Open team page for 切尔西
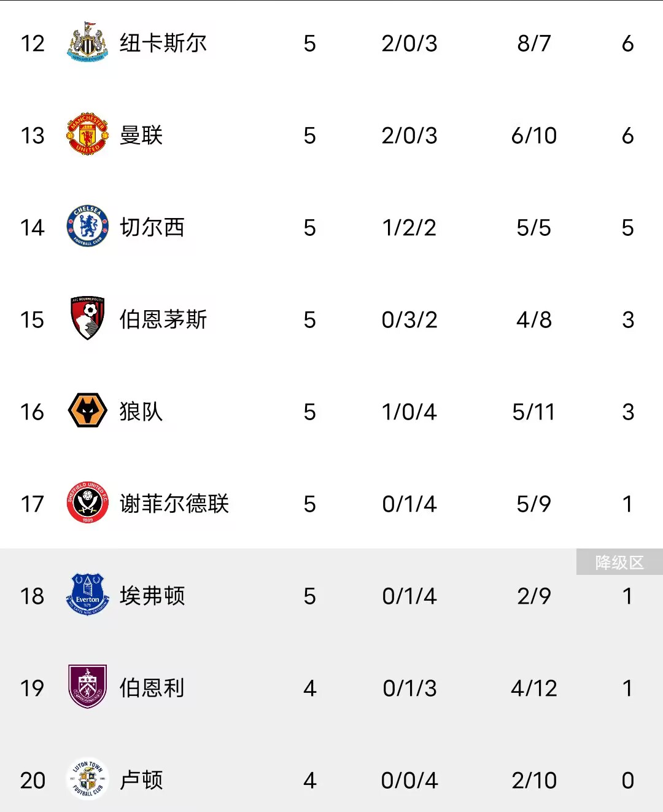The image size is (663, 812). pos(152,227)
